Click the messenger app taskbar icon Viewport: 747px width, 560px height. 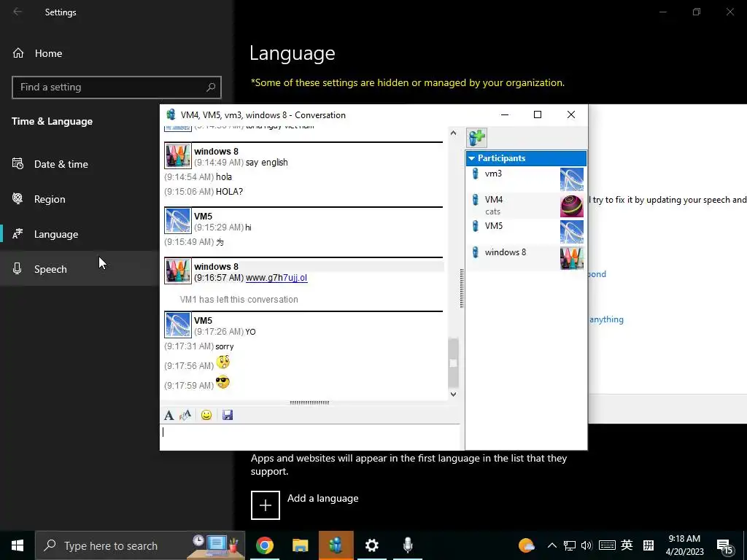(x=336, y=545)
